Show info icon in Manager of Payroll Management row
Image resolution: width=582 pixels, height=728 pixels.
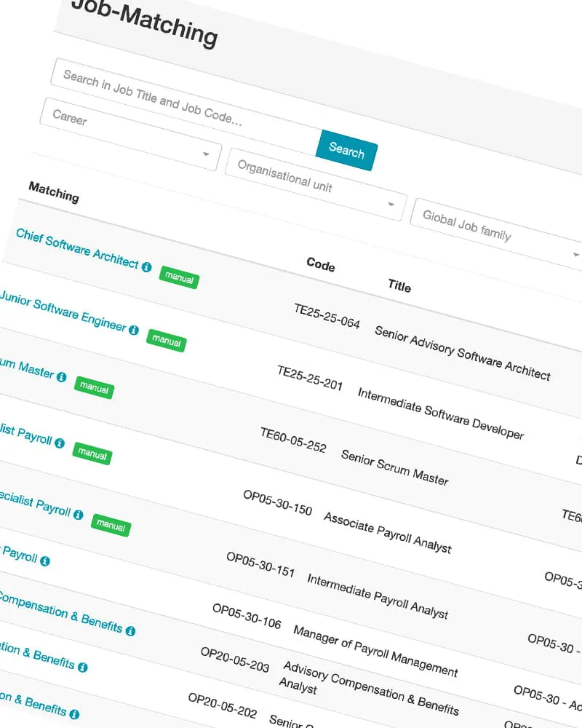tap(45, 561)
